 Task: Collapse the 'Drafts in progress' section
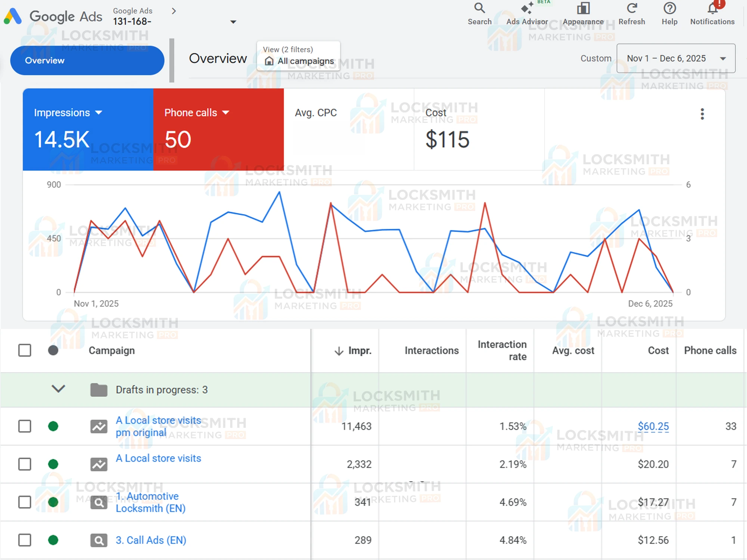tap(58, 389)
